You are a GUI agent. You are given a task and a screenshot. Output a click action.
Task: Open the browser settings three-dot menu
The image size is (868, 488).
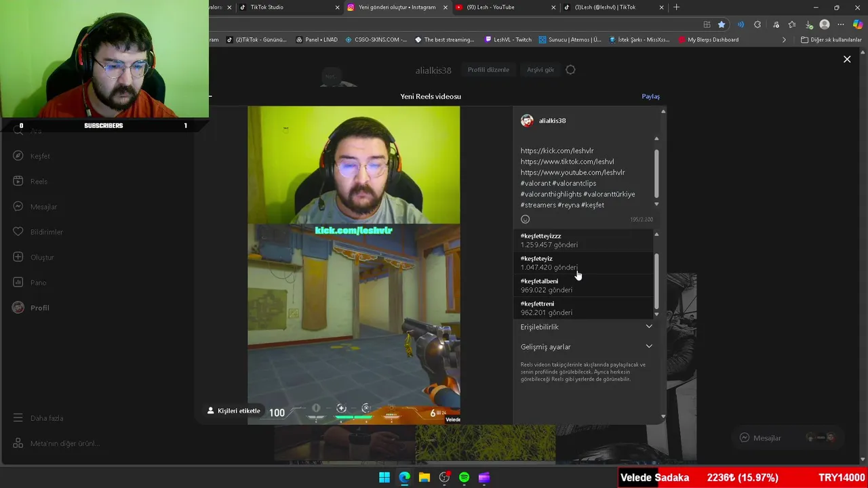point(841,24)
